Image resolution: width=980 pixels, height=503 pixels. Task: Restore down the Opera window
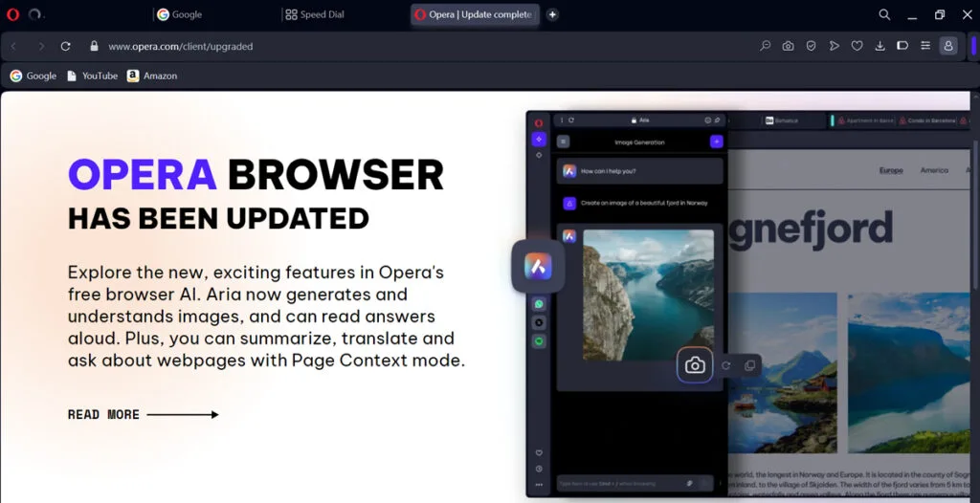pos(940,15)
